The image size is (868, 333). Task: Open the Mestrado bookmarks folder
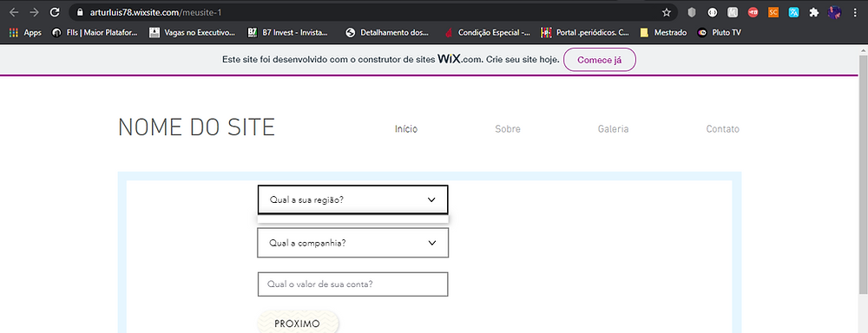tap(663, 33)
